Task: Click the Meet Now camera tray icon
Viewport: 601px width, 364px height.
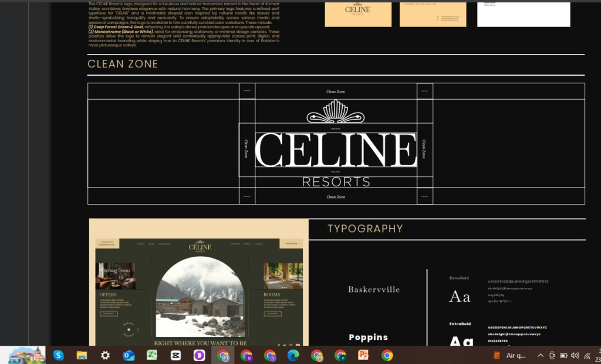Action: 552,355
